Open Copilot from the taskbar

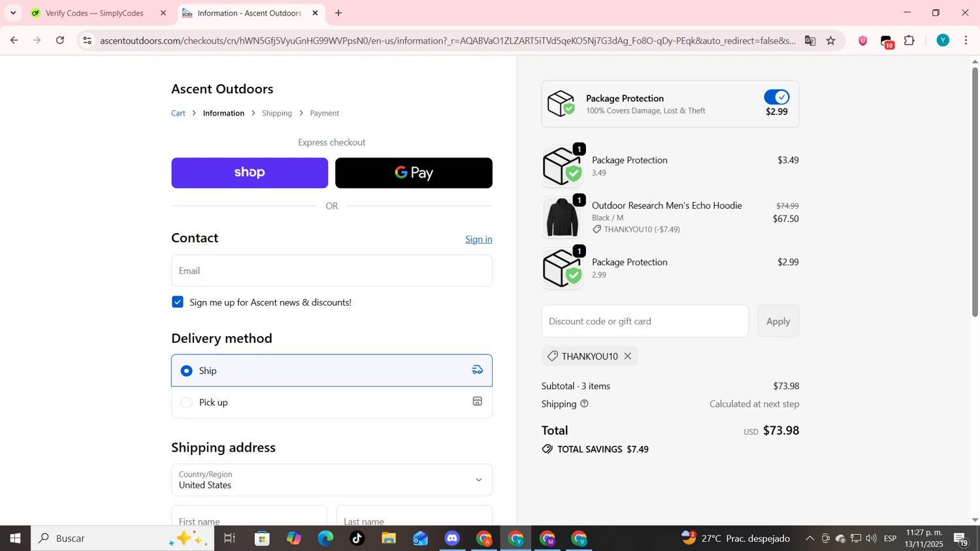294,539
